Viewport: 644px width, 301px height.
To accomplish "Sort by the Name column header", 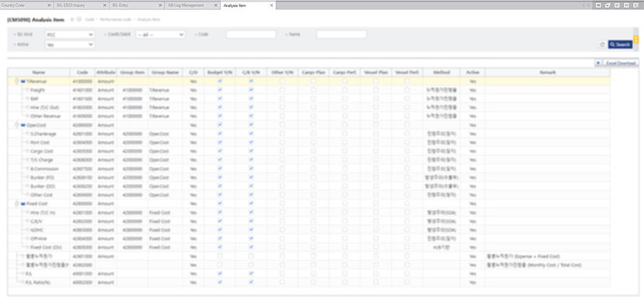I will [39, 72].
